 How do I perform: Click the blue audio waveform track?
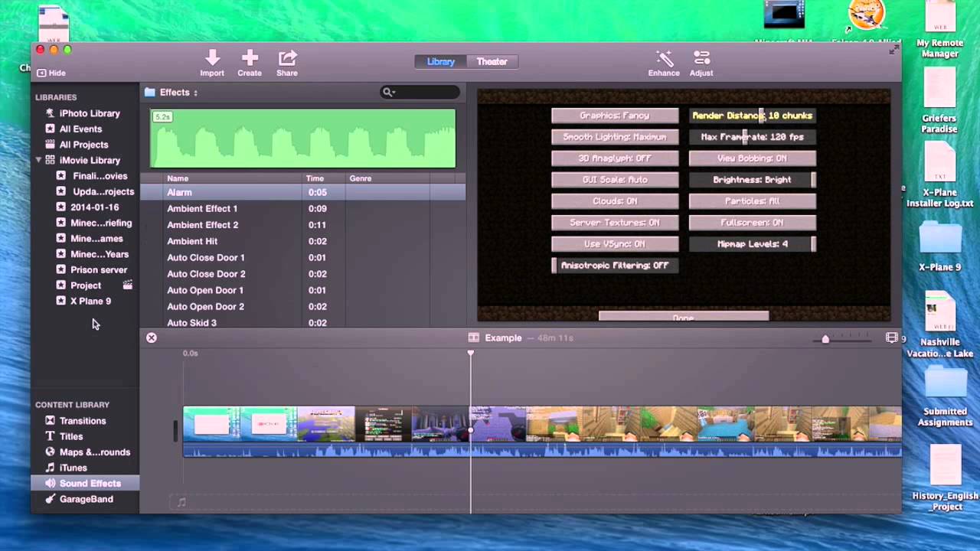tap(542, 451)
